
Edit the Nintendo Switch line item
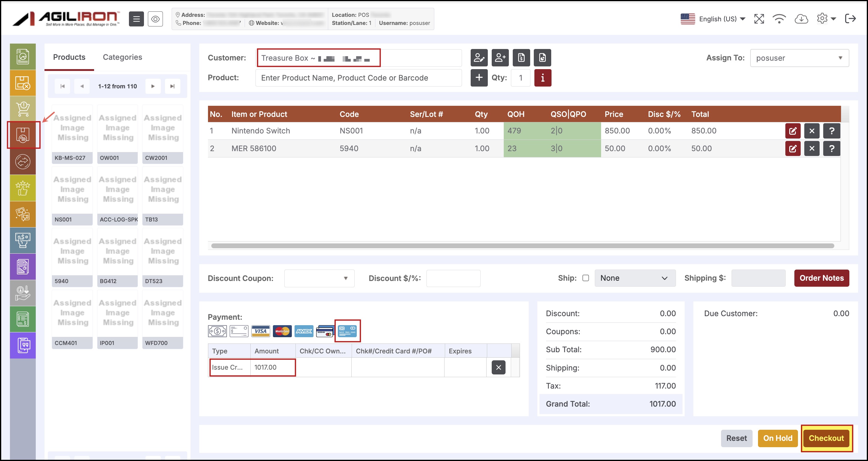click(793, 131)
